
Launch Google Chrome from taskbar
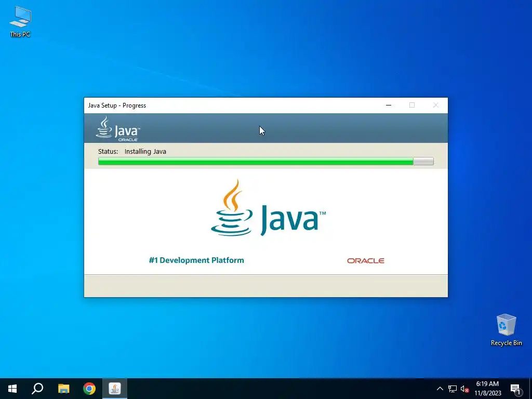89,389
